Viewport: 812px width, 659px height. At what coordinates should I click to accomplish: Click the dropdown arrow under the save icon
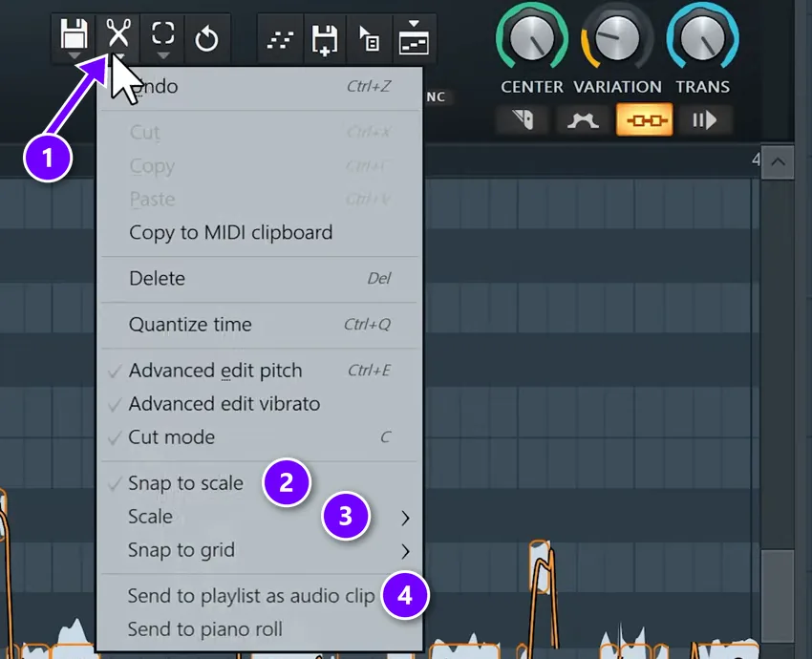(x=74, y=55)
